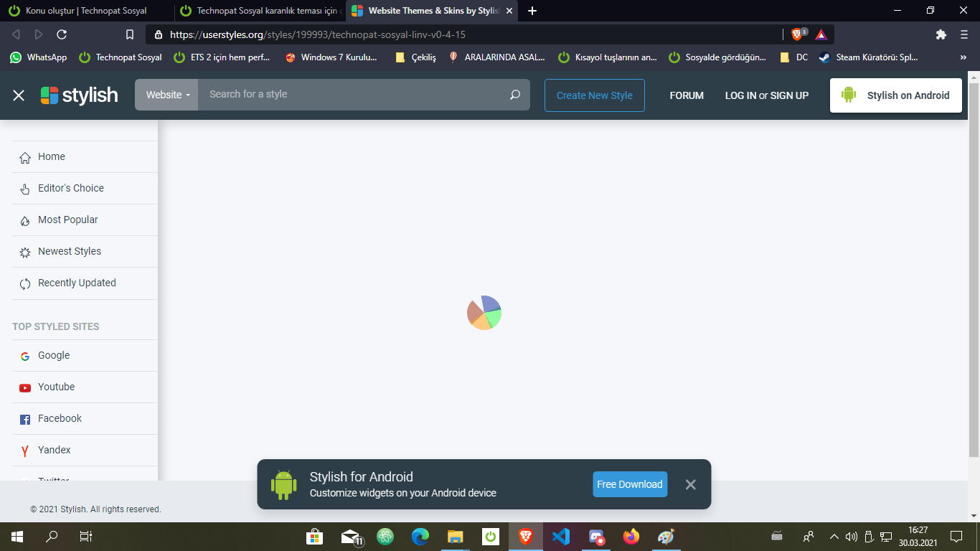Go forward to next page
Image resolution: width=980 pixels, height=551 pixels.
[x=39, y=34]
